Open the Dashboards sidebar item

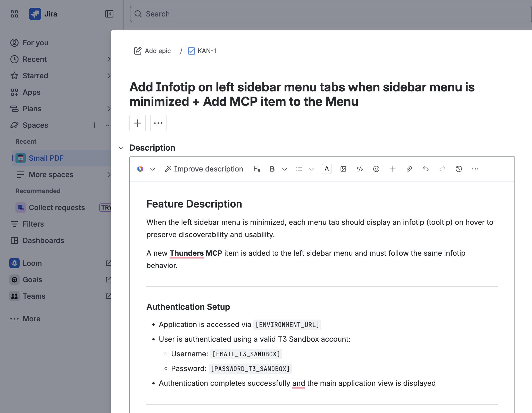(x=43, y=240)
